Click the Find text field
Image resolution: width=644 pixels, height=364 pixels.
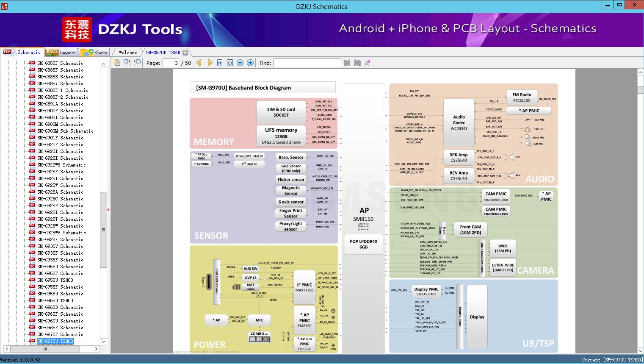coord(307,63)
